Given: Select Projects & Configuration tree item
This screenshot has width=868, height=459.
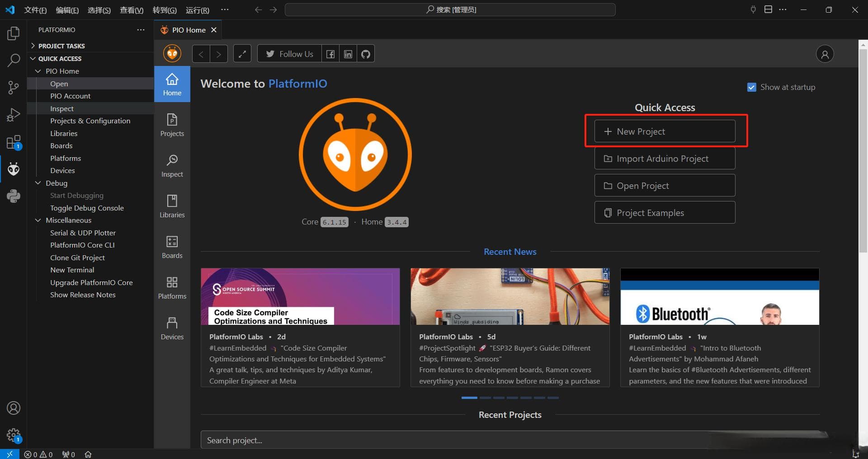Looking at the screenshot, I should (x=90, y=121).
